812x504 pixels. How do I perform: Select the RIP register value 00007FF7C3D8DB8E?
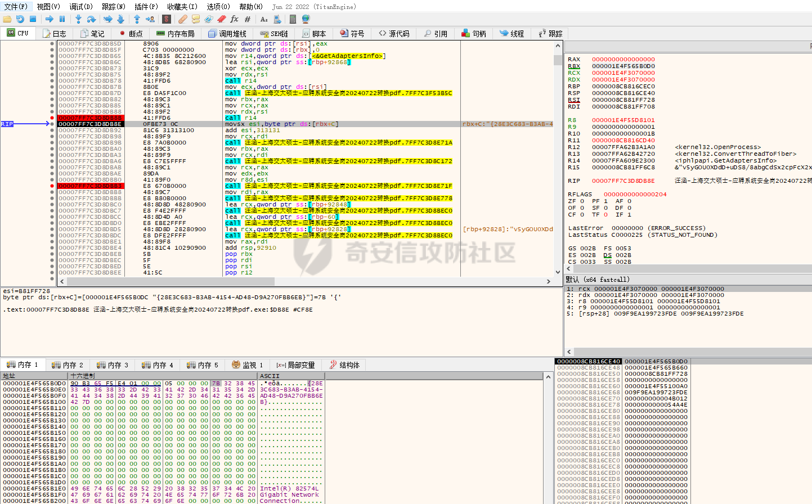(x=623, y=181)
